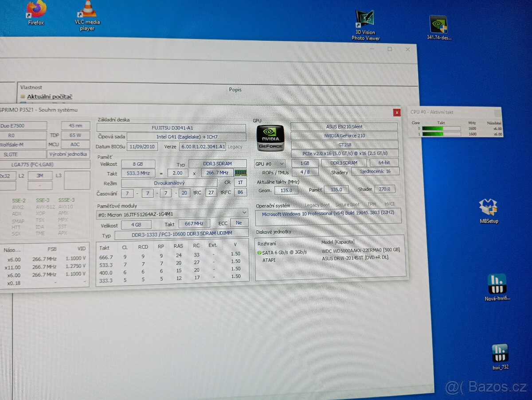This screenshot has width=532, height=400.
Task: Open the Firefox browser from the desktop
Action: (35, 10)
